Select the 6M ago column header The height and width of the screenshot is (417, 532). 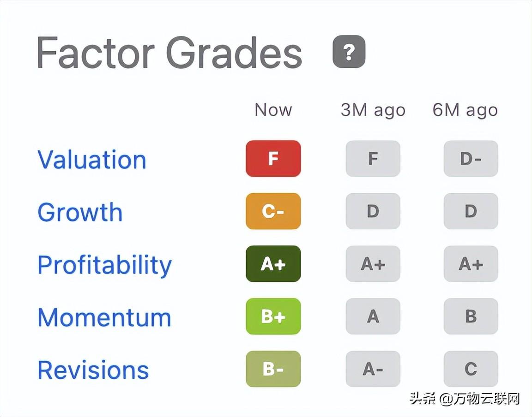coord(465,111)
